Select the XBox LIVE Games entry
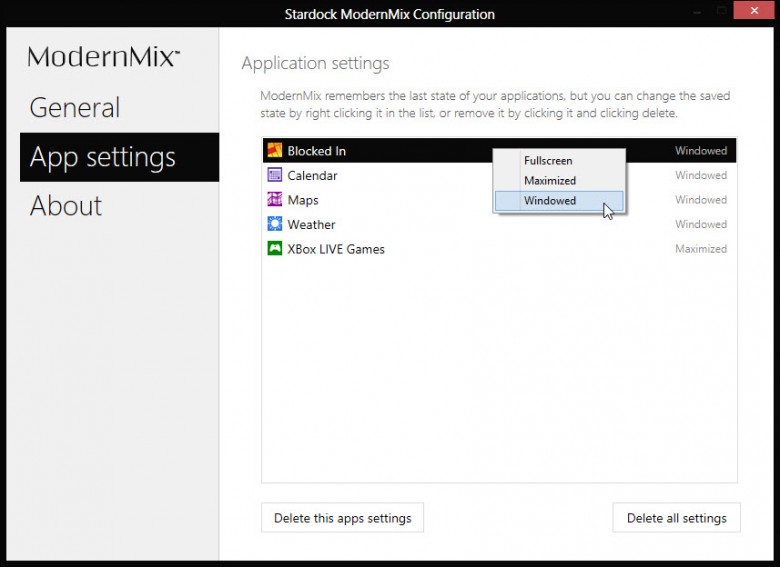The width and height of the screenshot is (780, 567). click(x=499, y=248)
